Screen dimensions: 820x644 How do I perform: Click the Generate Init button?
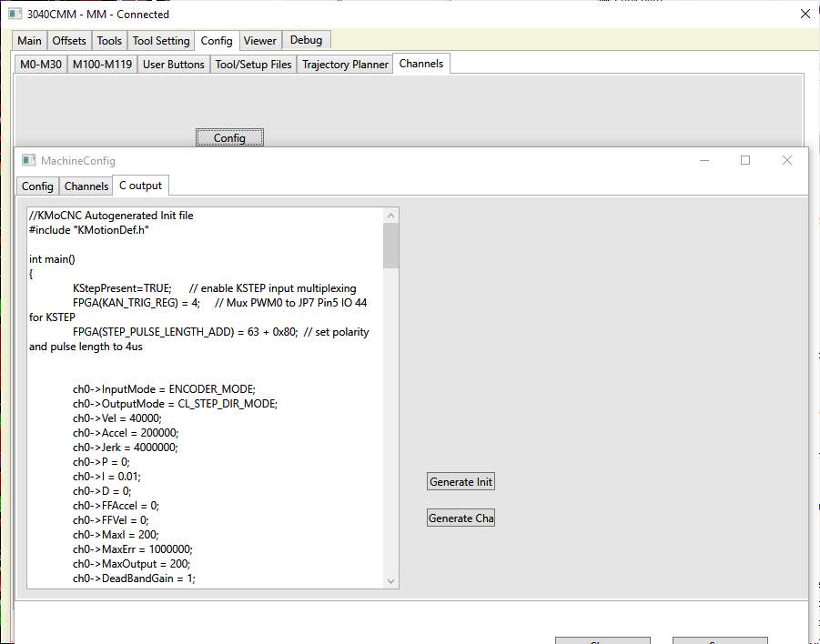point(461,482)
